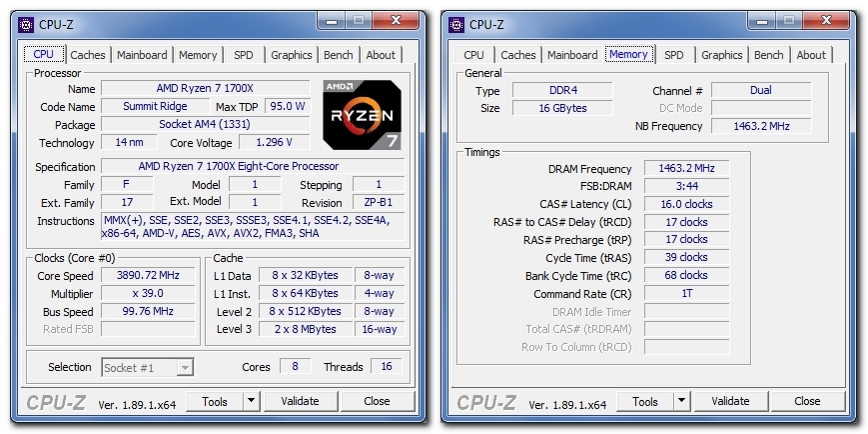Click Max TDP value 95.0 W
Viewport: 868px width, 434px height.
pos(288,106)
